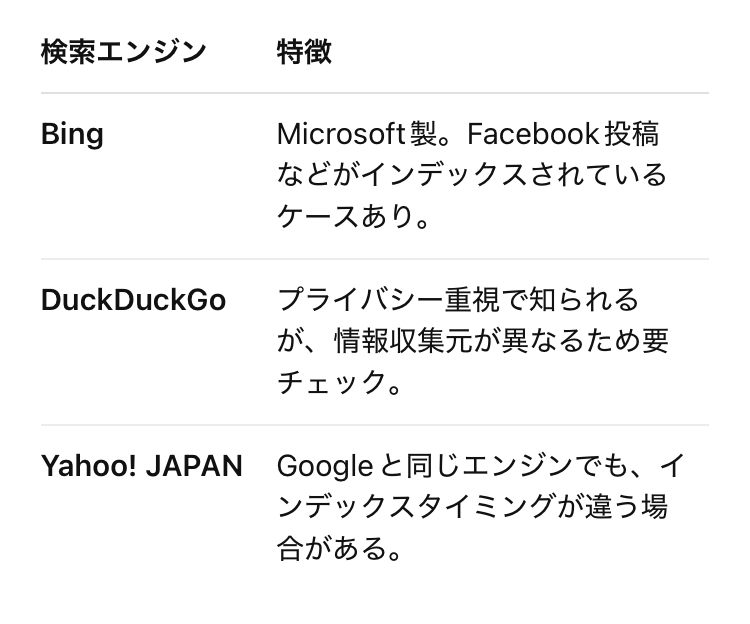The image size is (750, 624).
Task: Click the 合がある。 text line
Action: 339,548
